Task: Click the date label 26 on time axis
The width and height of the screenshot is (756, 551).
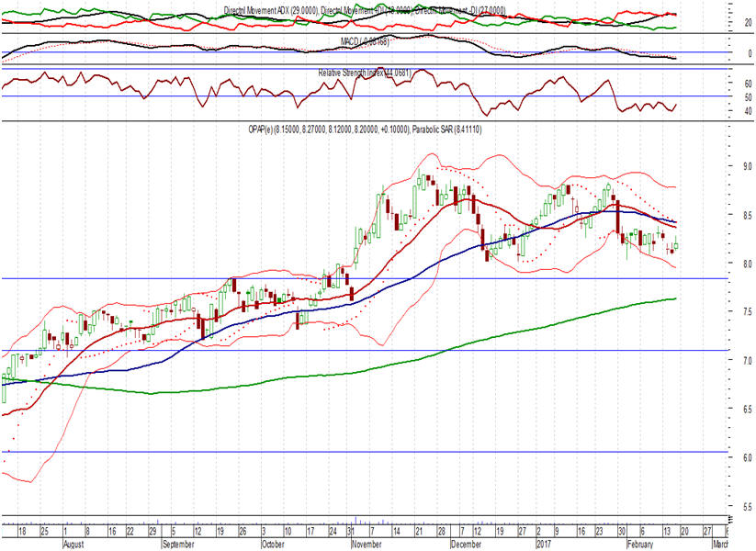Action: (x=243, y=531)
